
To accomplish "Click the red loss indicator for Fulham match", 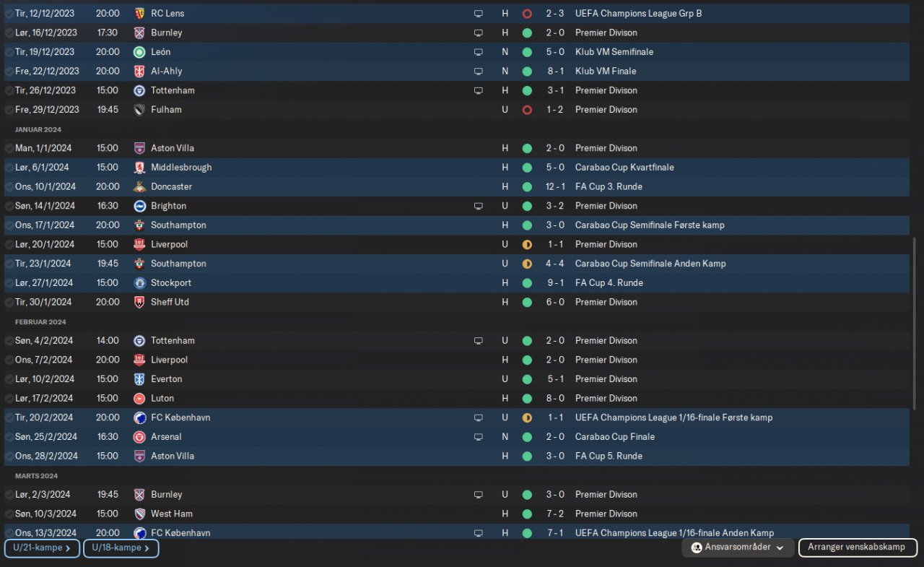I will [x=527, y=110].
